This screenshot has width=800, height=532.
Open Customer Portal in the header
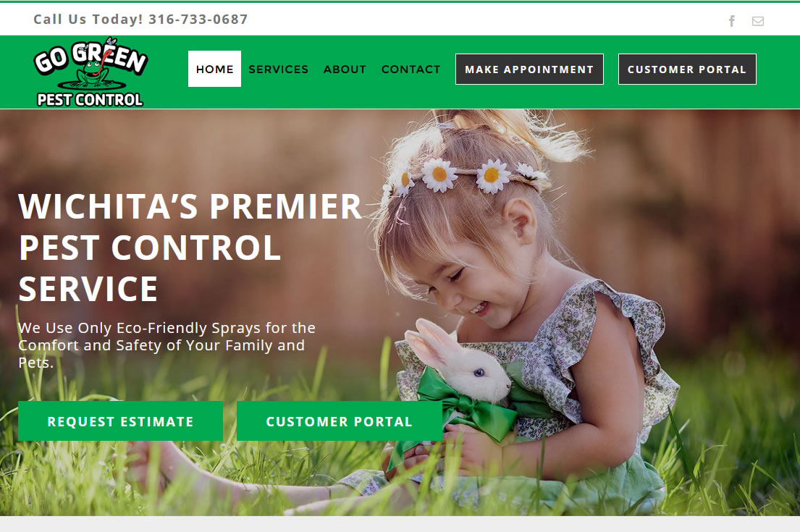coord(687,69)
